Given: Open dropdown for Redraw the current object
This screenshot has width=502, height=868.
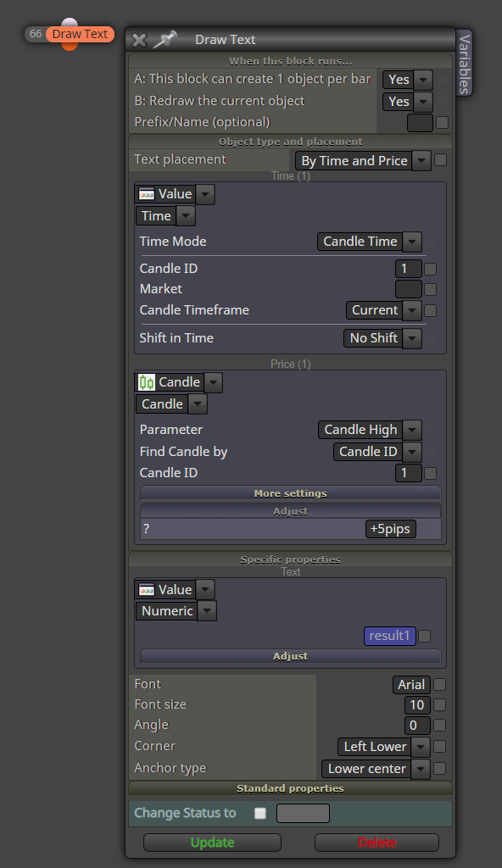Looking at the screenshot, I should [423, 102].
